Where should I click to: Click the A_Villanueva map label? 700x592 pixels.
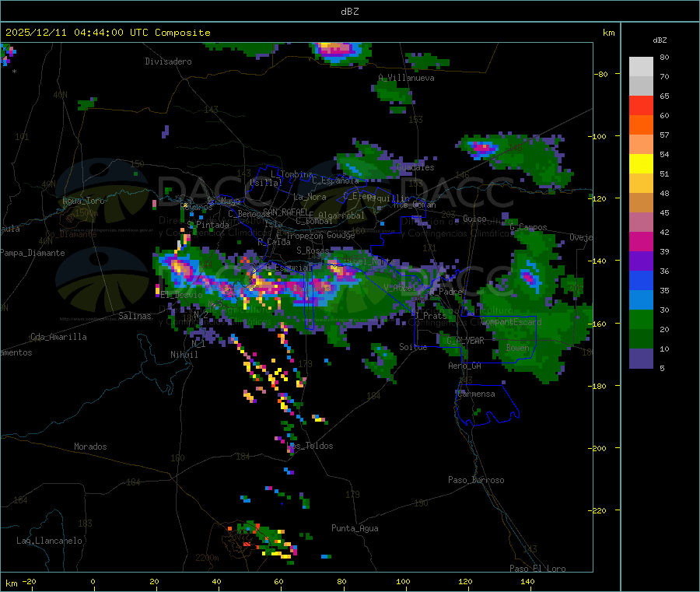[x=406, y=78]
